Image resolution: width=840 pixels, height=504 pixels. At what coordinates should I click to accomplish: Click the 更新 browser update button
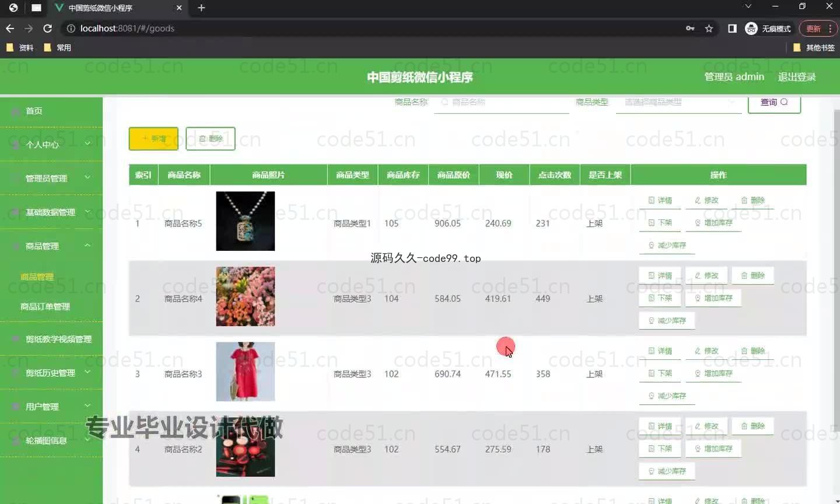tap(813, 28)
